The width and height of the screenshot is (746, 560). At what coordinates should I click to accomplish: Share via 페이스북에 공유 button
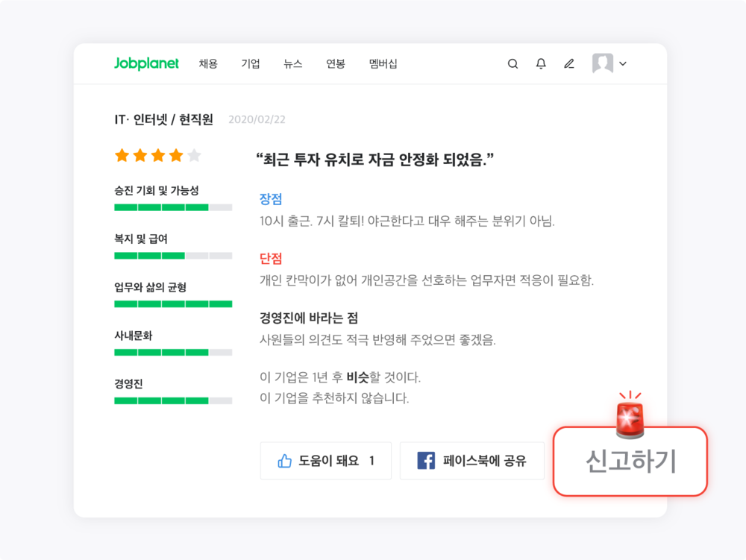(x=472, y=461)
